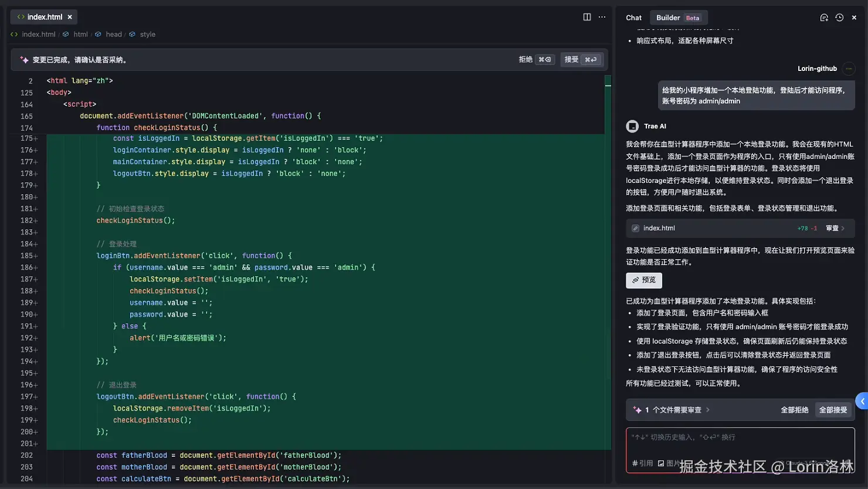Switch to the Chat tab

633,18
